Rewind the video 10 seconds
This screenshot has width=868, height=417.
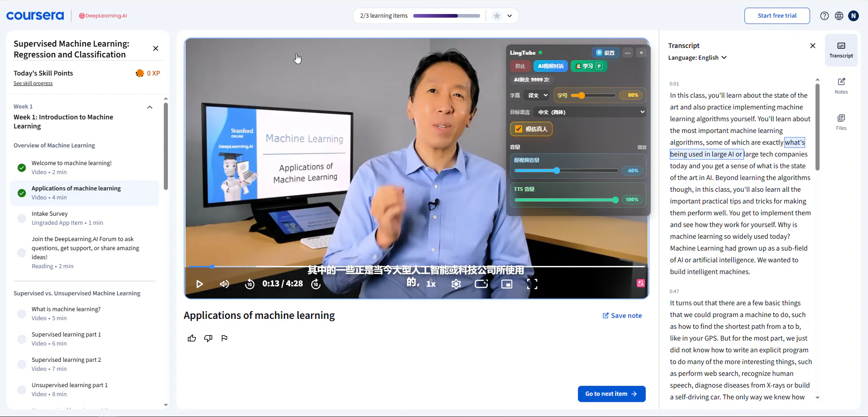pos(250,284)
